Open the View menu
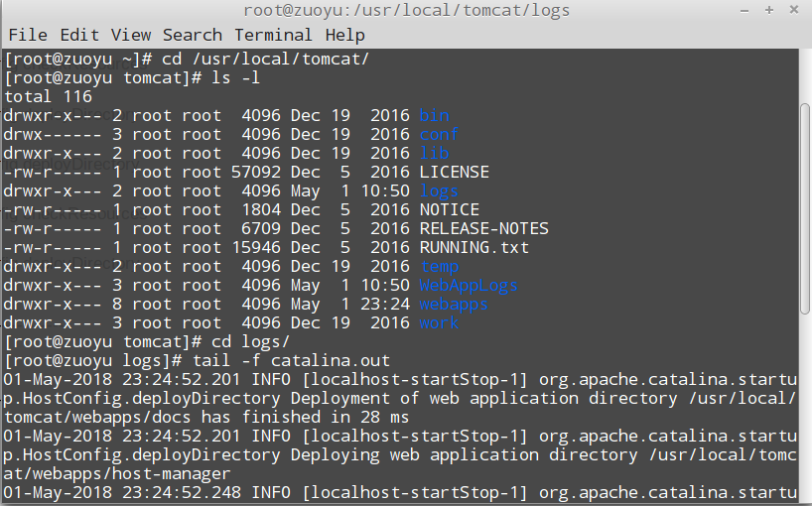The width and height of the screenshot is (812, 506). click(131, 35)
